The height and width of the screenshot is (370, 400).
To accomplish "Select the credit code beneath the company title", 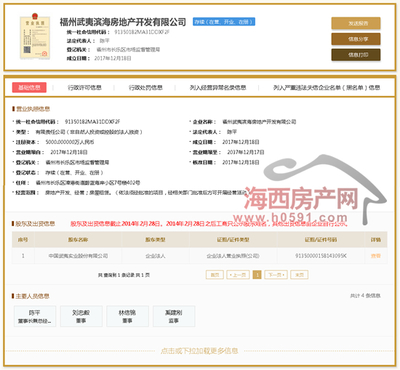I will coord(142,32).
